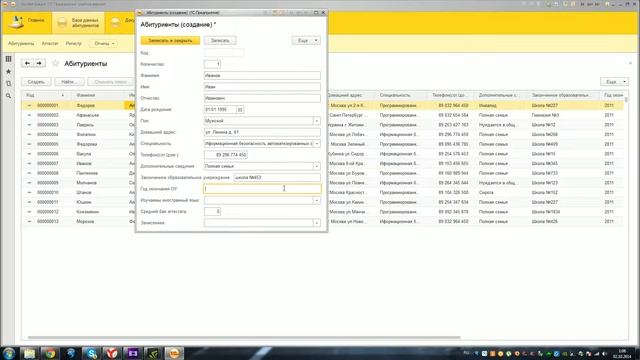Image resolution: width=640 pixels, height=360 pixels.
Task: Click the Отчество input field
Action: 262,98
